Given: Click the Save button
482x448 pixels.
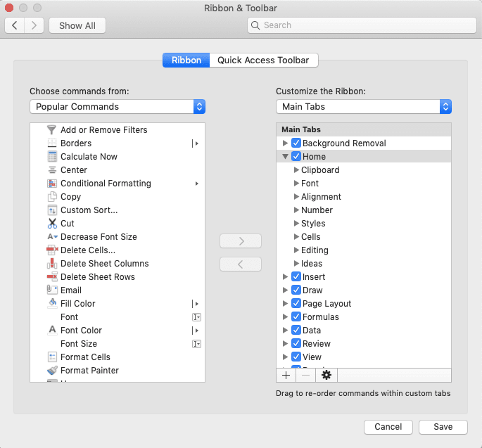Looking at the screenshot, I should (443, 427).
